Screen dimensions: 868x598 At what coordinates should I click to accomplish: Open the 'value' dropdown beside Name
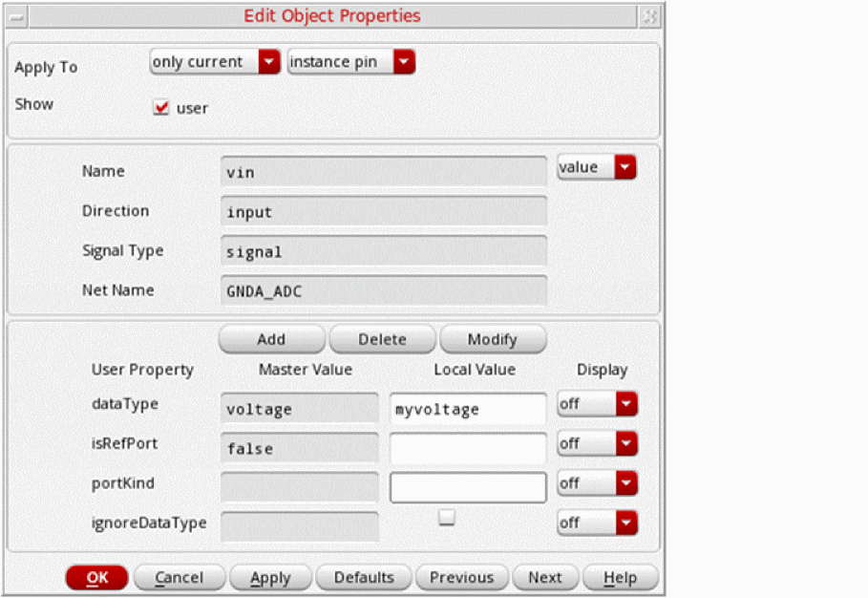tap(597, 167)
